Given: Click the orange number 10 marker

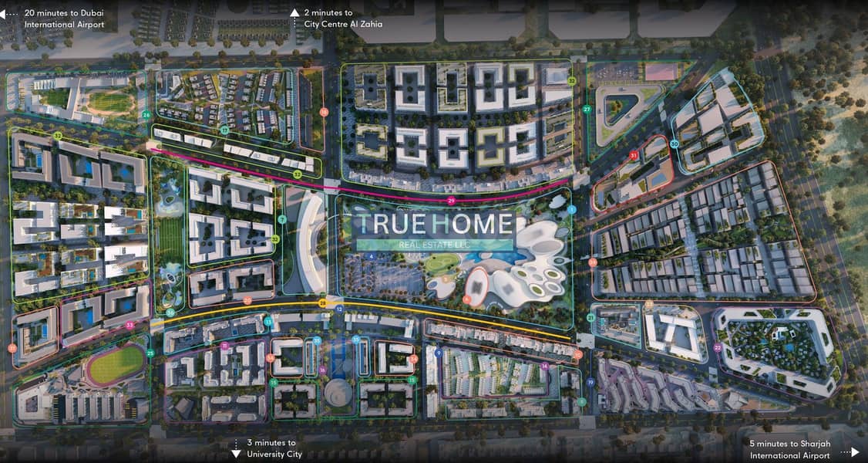Looking at the screenshot, I should (578, 354).
